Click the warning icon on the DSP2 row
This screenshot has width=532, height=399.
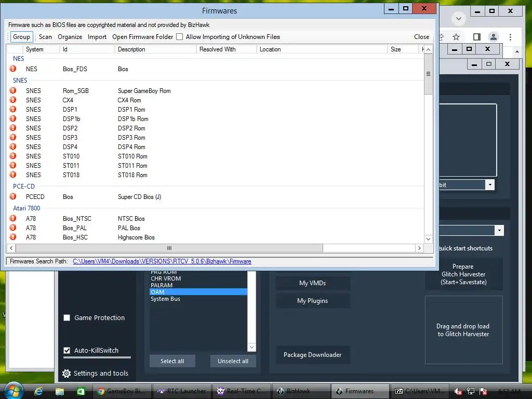tap(13, 128)
